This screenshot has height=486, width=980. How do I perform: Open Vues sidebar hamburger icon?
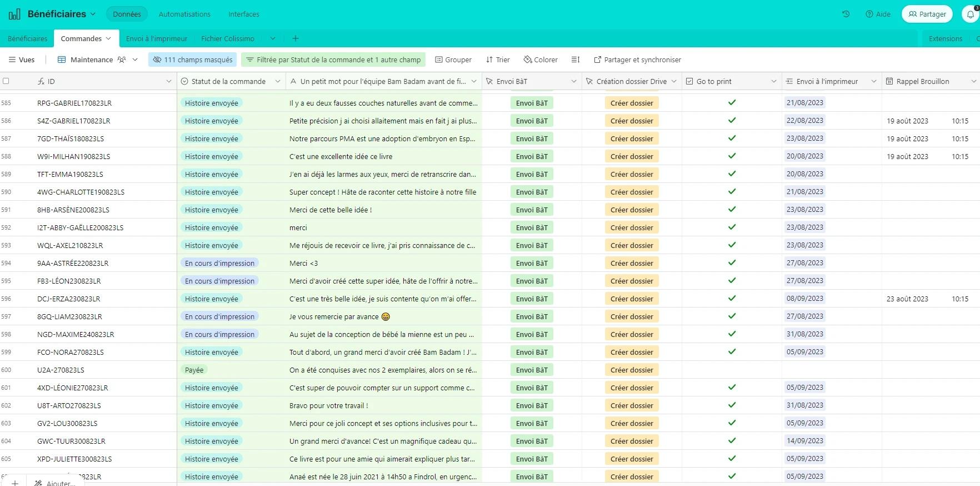click(x=12, y=59)
